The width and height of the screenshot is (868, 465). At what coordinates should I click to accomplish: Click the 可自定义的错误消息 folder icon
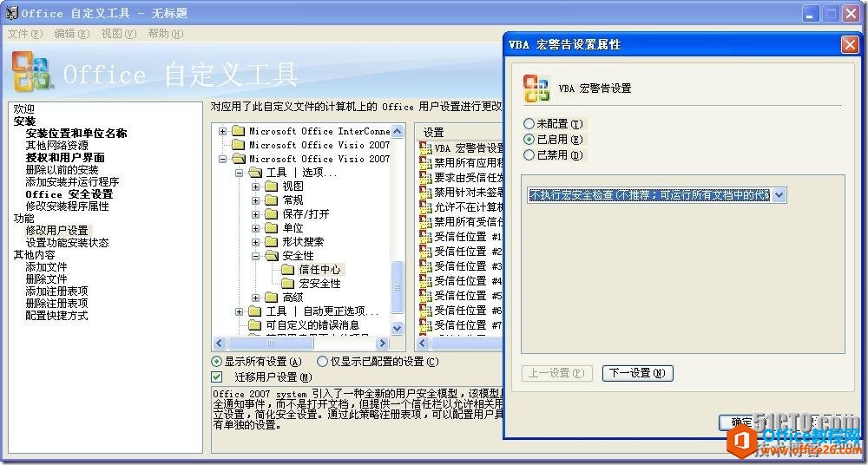[x=254, y=325]
